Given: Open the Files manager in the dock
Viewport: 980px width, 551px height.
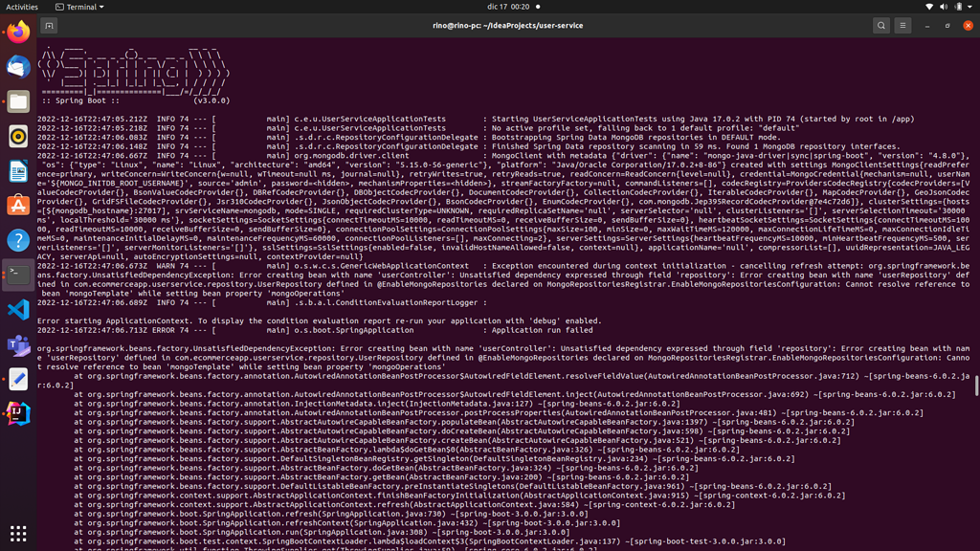Looking at the screenshot, I should click(18, 101).
